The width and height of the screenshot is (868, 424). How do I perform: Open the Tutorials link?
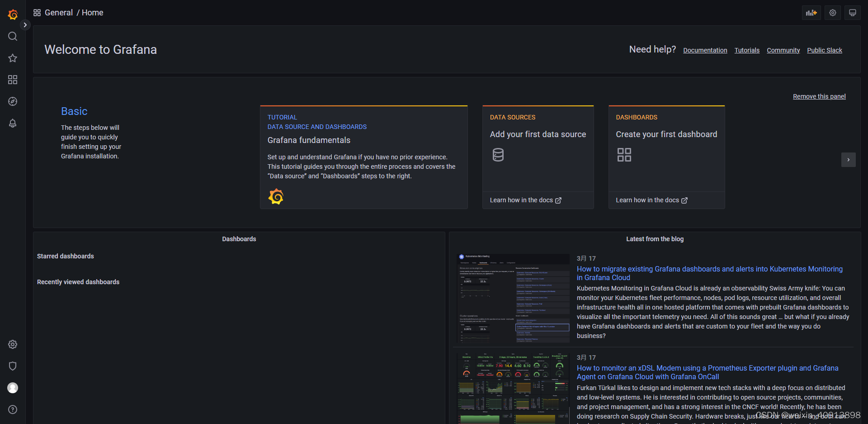747,50
